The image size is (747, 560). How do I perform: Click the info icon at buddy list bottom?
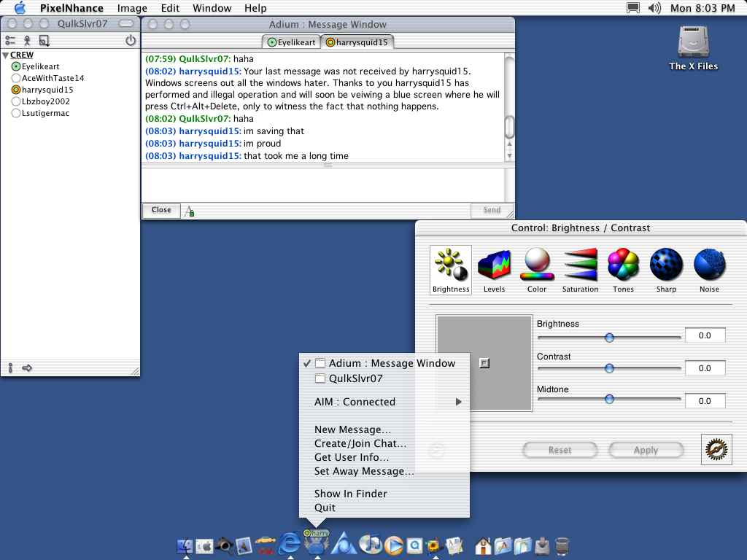tap(10, 367)
